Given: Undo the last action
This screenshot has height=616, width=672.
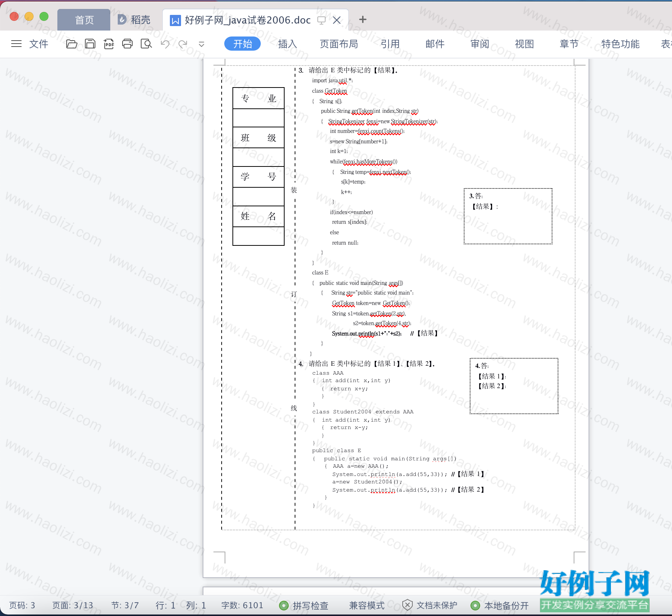Looking at the screenshot, I should (165, 44).
